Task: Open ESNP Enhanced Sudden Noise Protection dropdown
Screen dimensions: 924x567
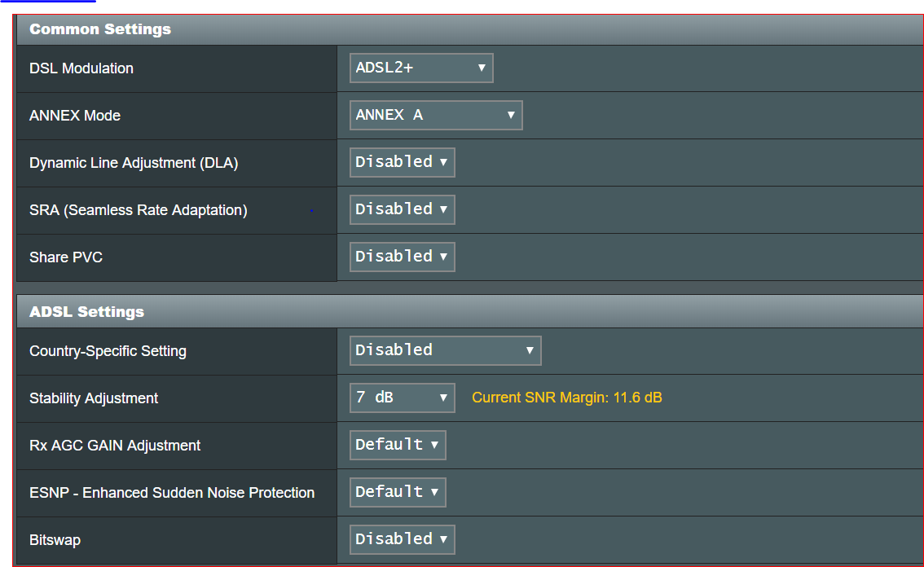Action: coord(398,492)
